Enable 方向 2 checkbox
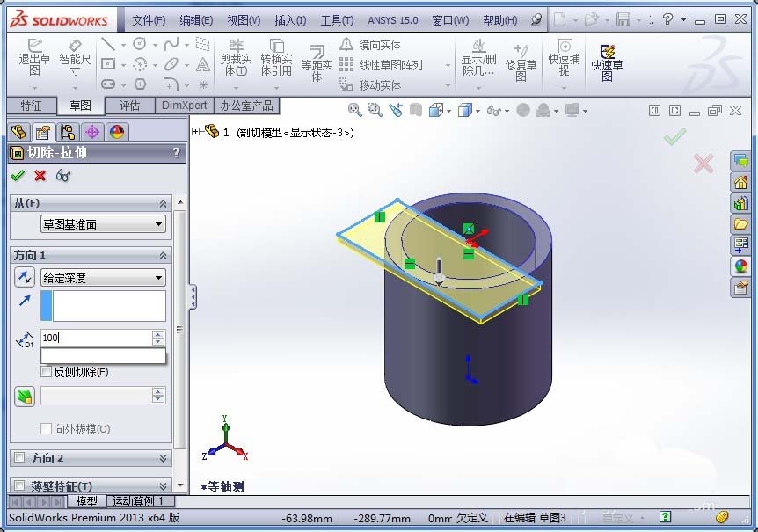 (x=19, y=457)
